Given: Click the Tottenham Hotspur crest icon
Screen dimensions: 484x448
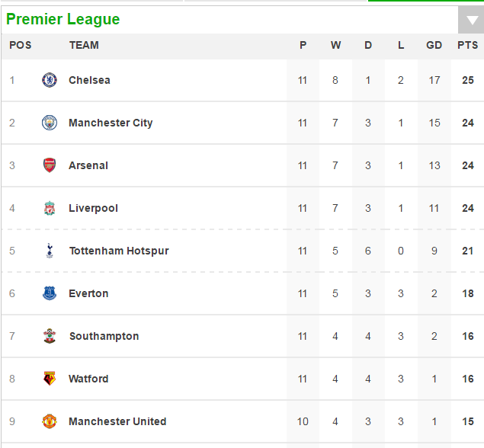Looking at the screenshot, I should click(x=50, y=251).
